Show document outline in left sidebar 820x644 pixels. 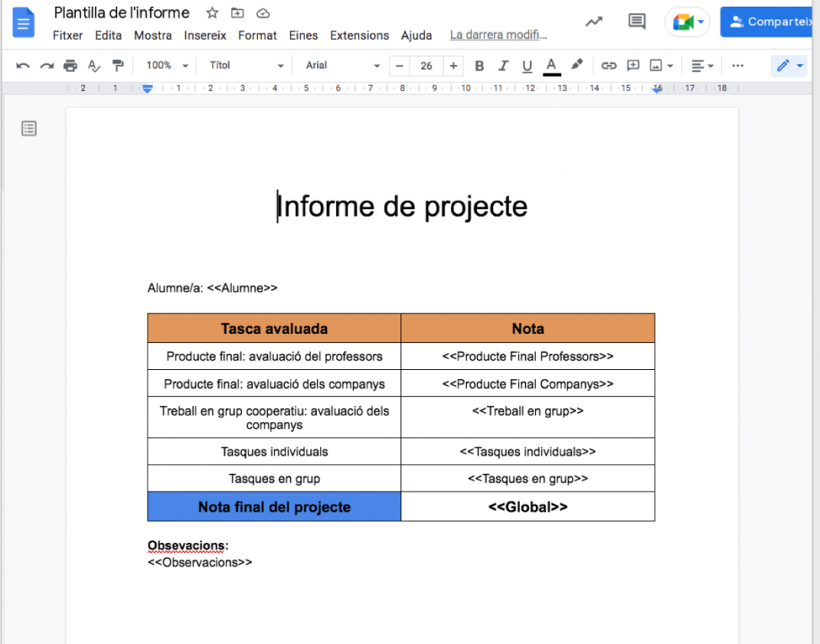[29, 129]
